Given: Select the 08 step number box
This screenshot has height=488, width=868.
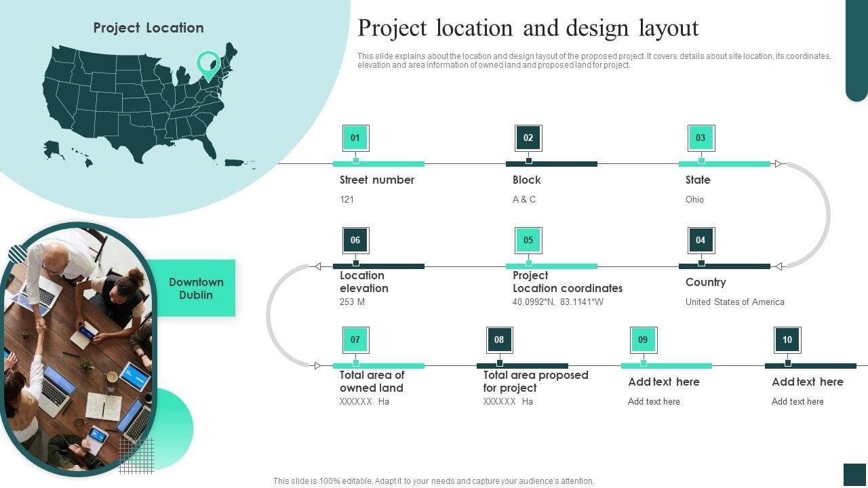Looking at the screenshot, I should point(499,340).
